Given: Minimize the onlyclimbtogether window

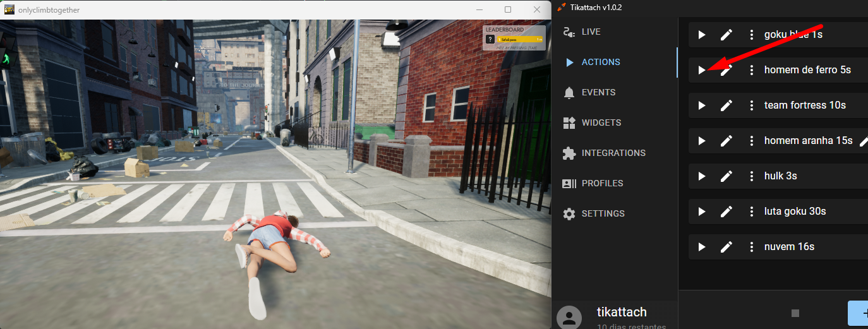Looking at the screenshot, I should 479,9.
